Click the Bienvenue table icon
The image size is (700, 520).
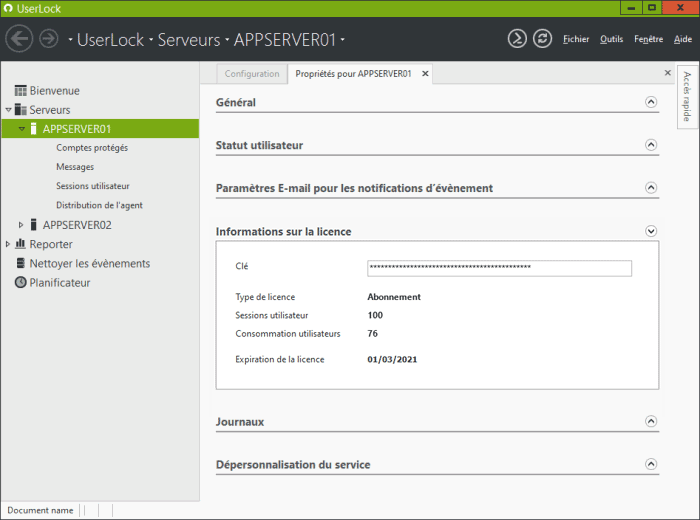click(21, 91)
